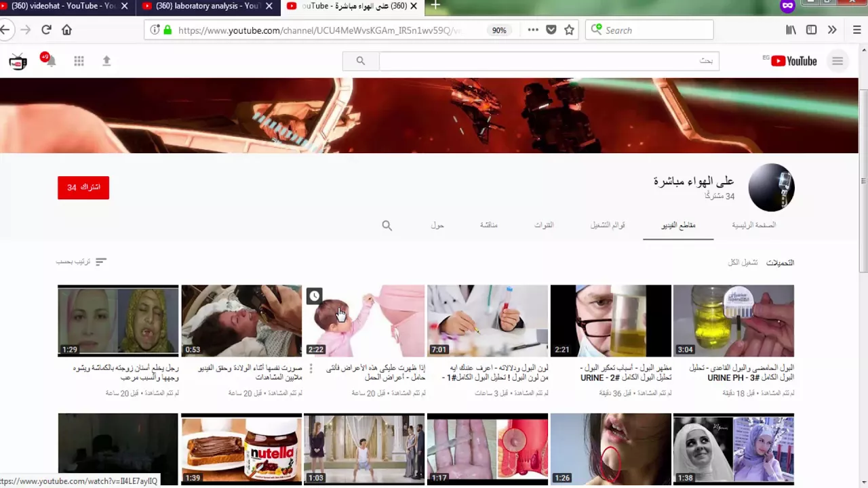Viewport: 868px width, 488px height.
Task: Open the 1:17 hand video thumbnail
Action: click(488, 449)
